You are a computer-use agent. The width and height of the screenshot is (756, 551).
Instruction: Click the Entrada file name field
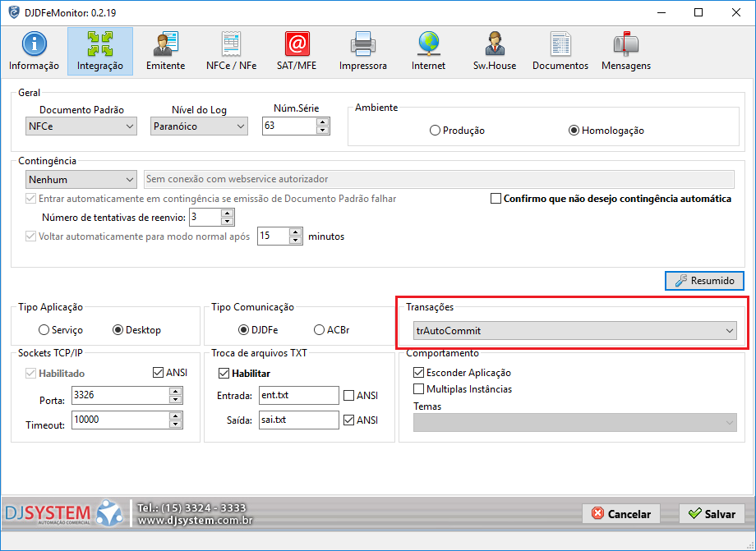[x=299, y=396]
